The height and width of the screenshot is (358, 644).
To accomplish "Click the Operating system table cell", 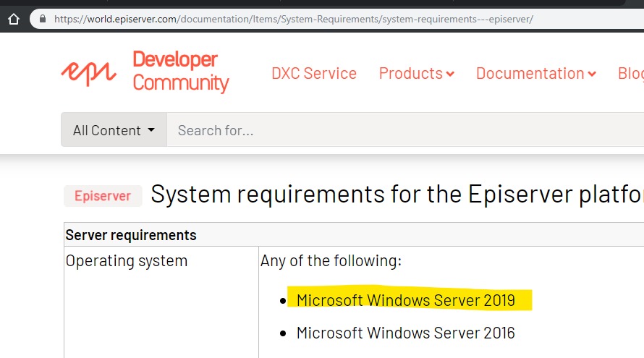I will (127, 261).
